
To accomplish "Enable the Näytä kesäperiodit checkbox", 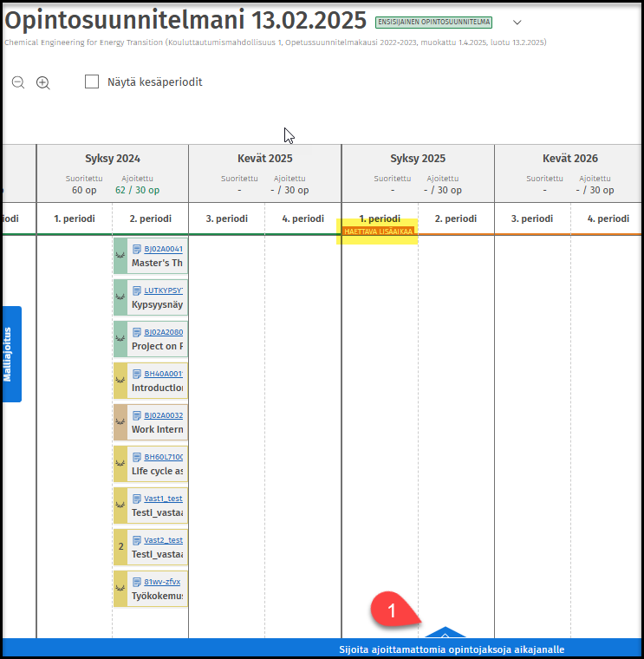I will coord(92,82).
